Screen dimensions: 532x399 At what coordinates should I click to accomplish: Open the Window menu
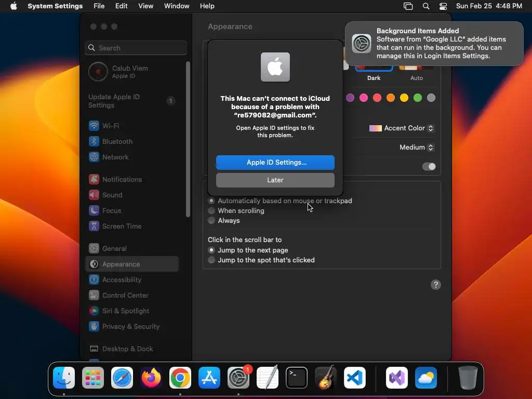177,6
